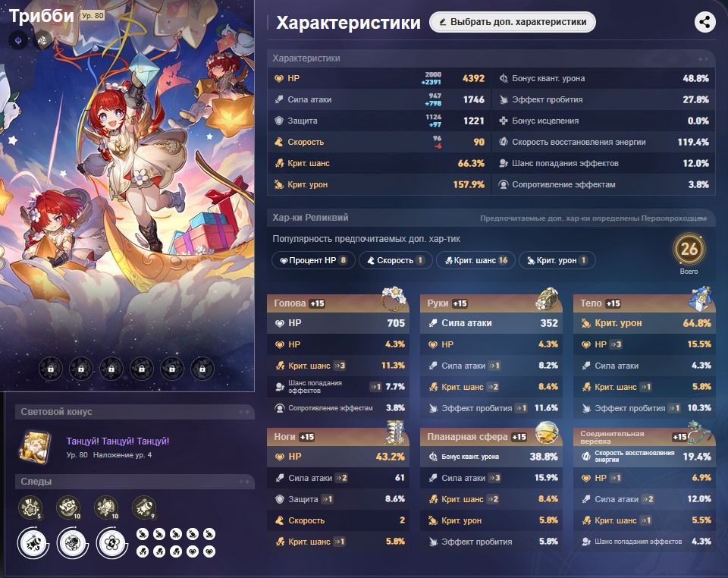Image resolution: width=728 pixels, height=578 pixels.
Task: Expand the Световой конус section header
Action: click(135, 412)
